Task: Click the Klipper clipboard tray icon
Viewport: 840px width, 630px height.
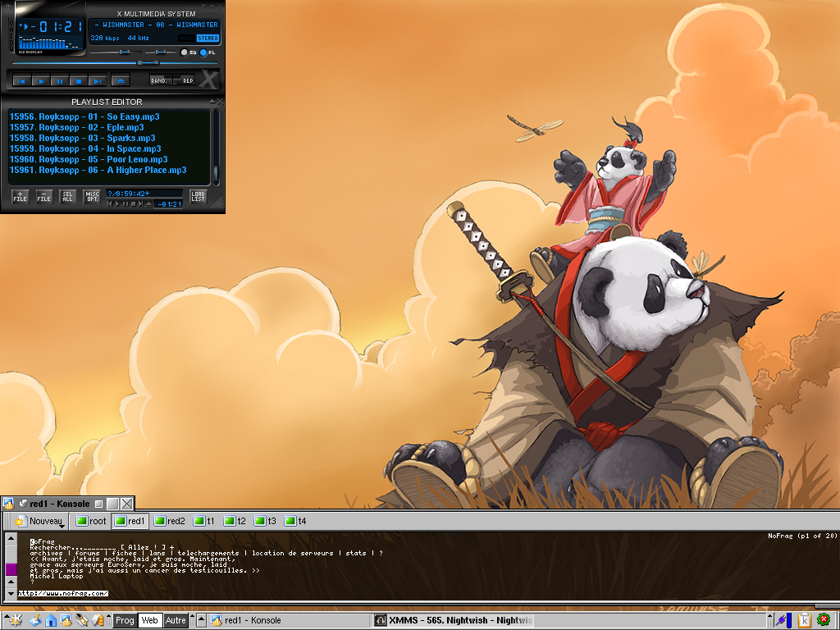Action: pos(804,620)
